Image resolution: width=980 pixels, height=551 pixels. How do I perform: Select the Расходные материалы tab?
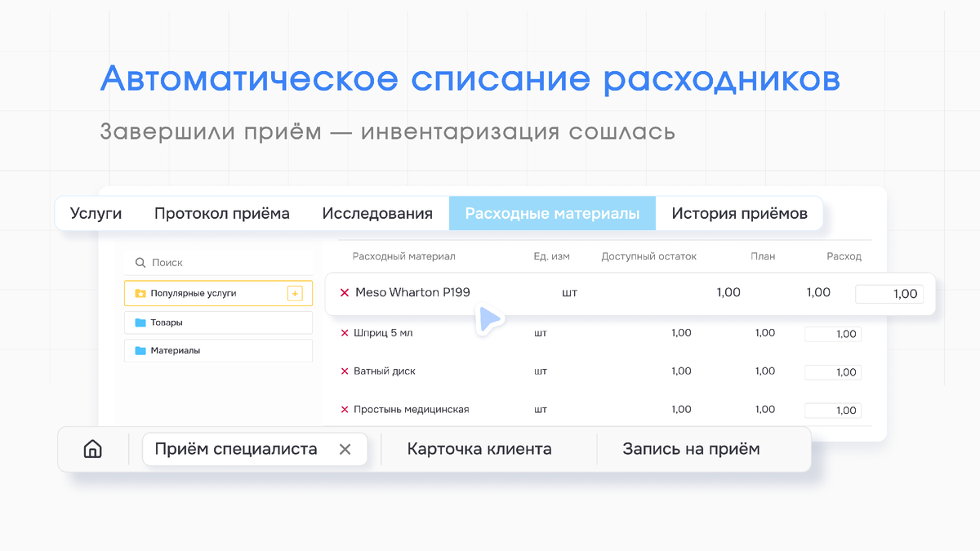point(552,214)
